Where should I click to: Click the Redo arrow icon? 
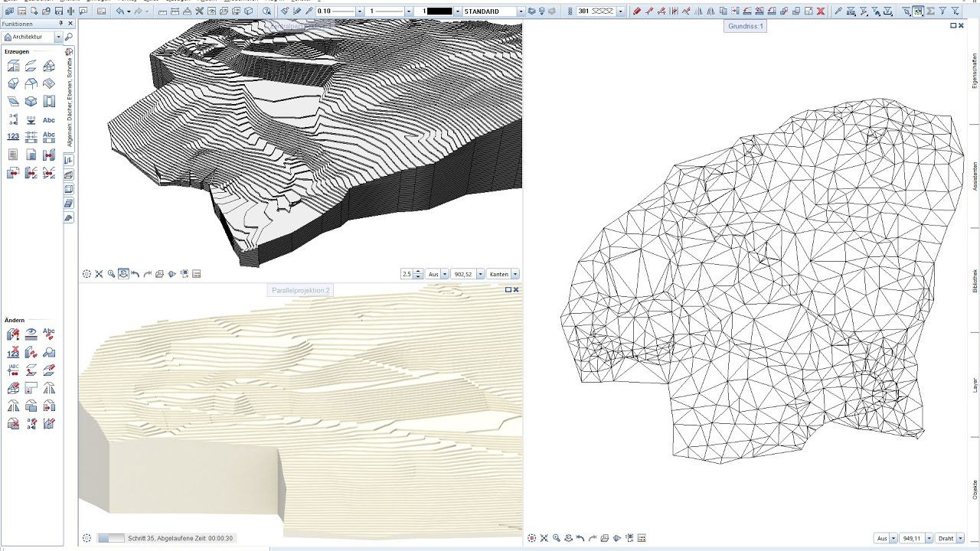pos(138,11)
